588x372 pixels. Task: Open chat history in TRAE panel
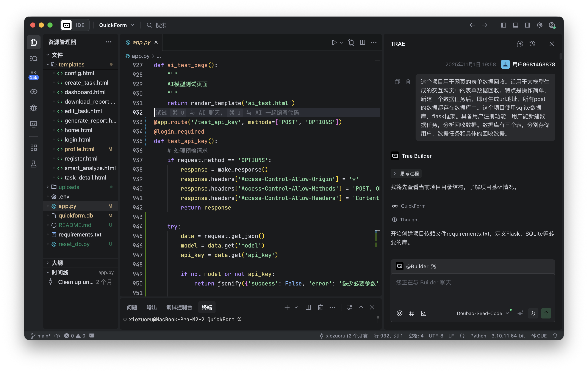(x=532, y=44)
